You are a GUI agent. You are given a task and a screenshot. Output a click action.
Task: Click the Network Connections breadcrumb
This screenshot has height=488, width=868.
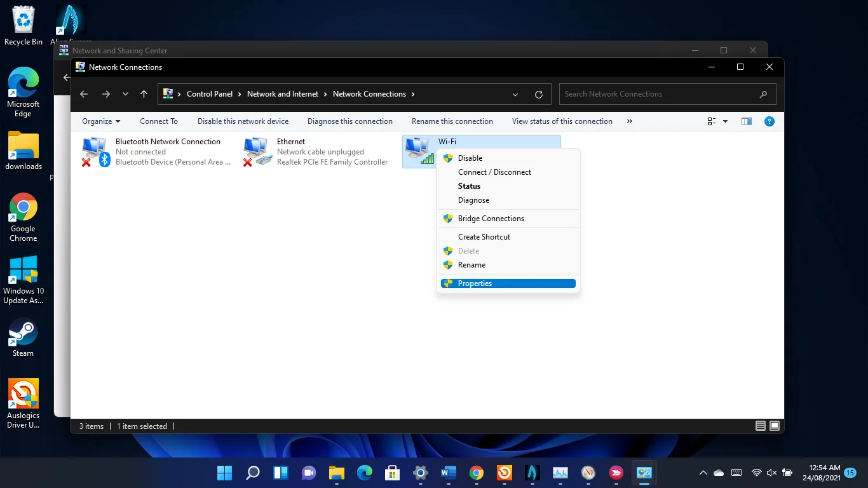(369, 94)
